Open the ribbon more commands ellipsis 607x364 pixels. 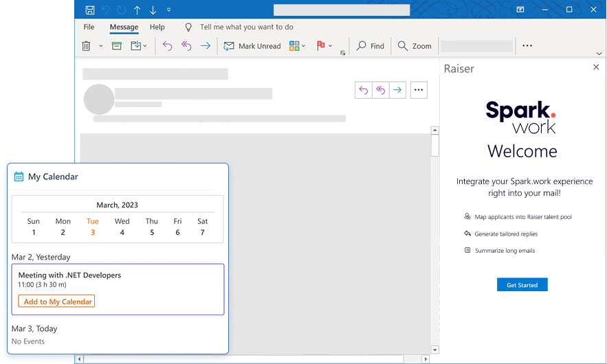pos(527,45)
